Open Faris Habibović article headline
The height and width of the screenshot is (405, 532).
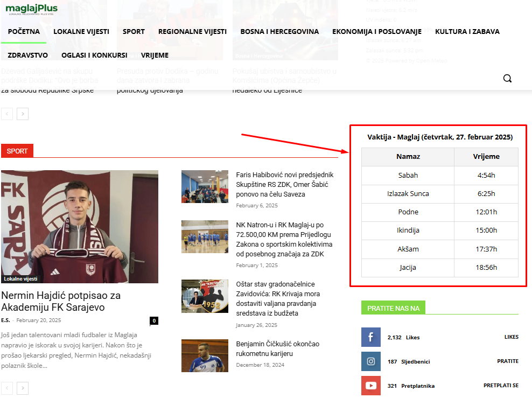[x=284, y=184]
